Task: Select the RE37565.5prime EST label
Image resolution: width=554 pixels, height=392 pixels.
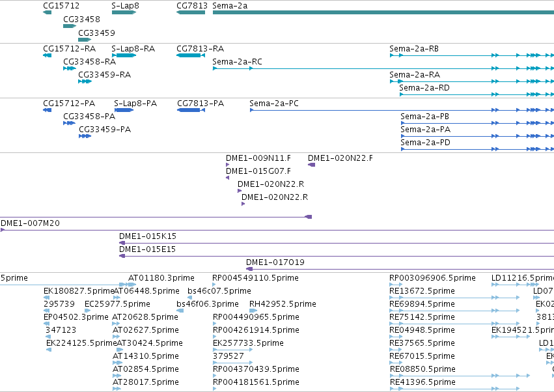Action: tap(422, 343)
